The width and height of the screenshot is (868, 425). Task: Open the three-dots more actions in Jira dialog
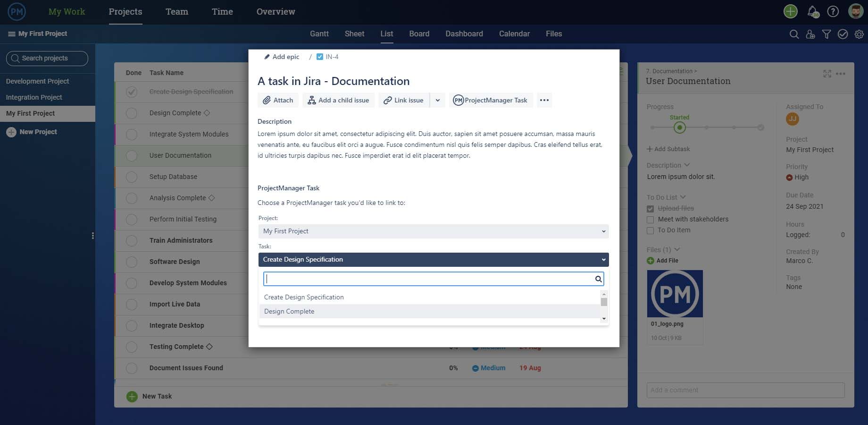click(x=544, y=100)
